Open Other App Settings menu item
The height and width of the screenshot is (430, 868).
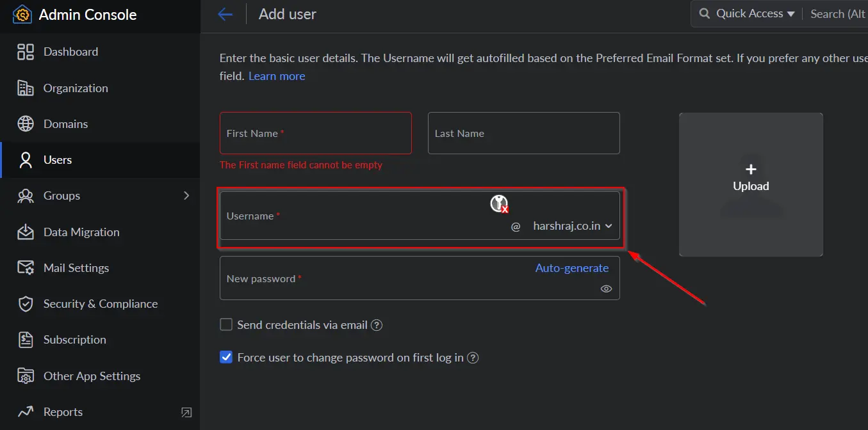[x=92, y=376]
